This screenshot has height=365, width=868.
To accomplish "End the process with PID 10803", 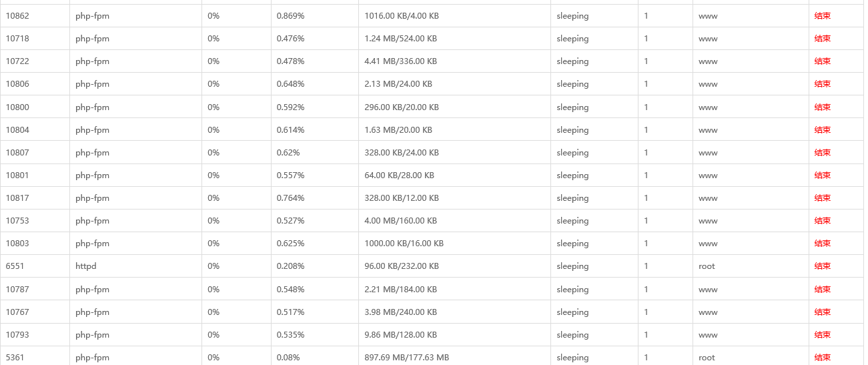I will (822, 244).
